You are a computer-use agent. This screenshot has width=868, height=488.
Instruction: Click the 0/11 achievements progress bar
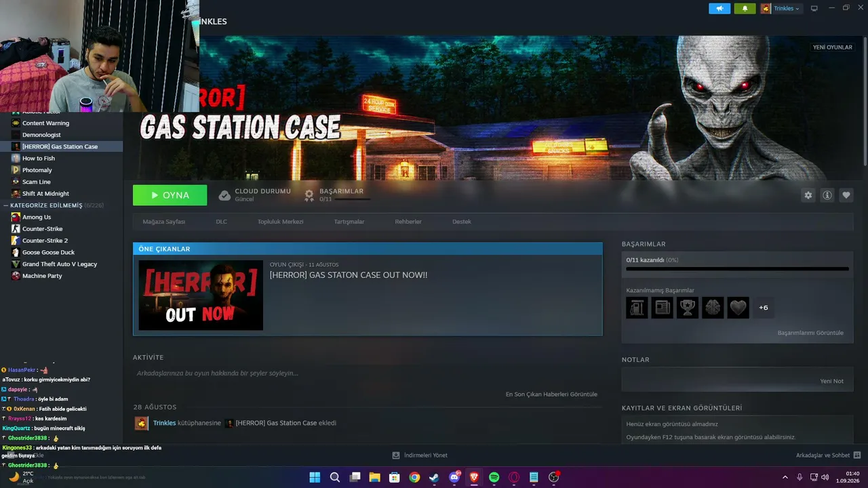737,269
